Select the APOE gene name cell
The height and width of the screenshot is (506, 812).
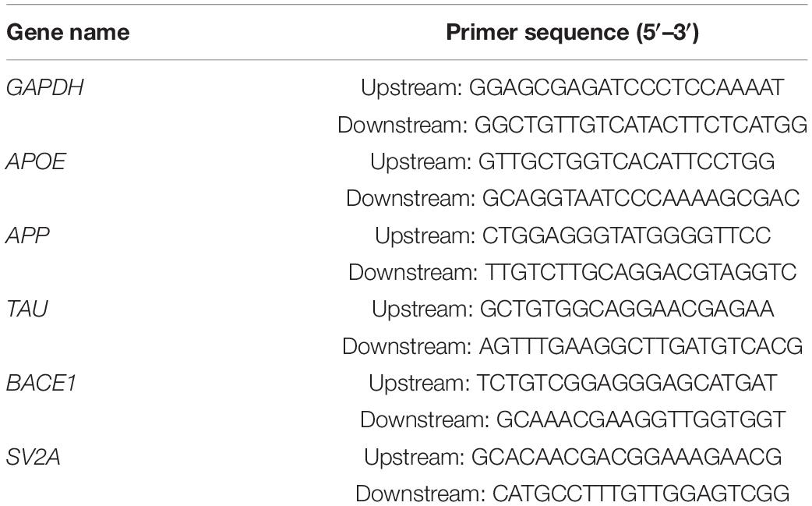37,162
